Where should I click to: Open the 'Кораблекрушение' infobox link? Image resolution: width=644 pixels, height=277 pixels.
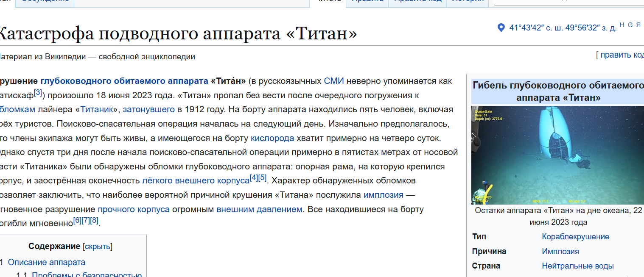[x=576, y=237]
